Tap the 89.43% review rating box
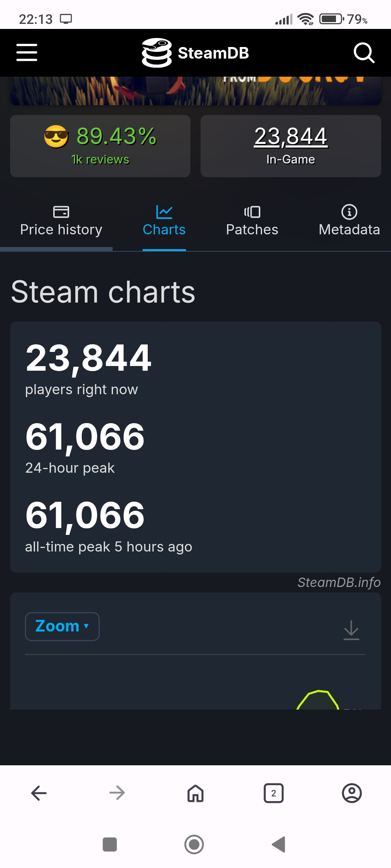 click(x=100, y=146)
